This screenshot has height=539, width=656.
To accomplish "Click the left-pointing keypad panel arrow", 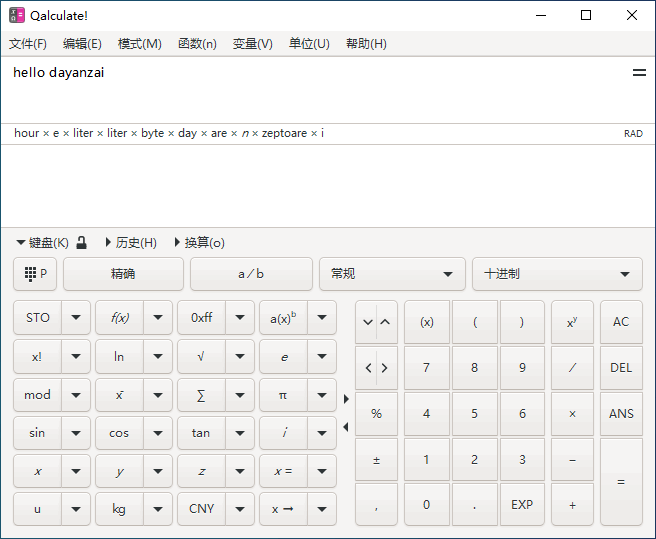I will (x=346, y=427).
